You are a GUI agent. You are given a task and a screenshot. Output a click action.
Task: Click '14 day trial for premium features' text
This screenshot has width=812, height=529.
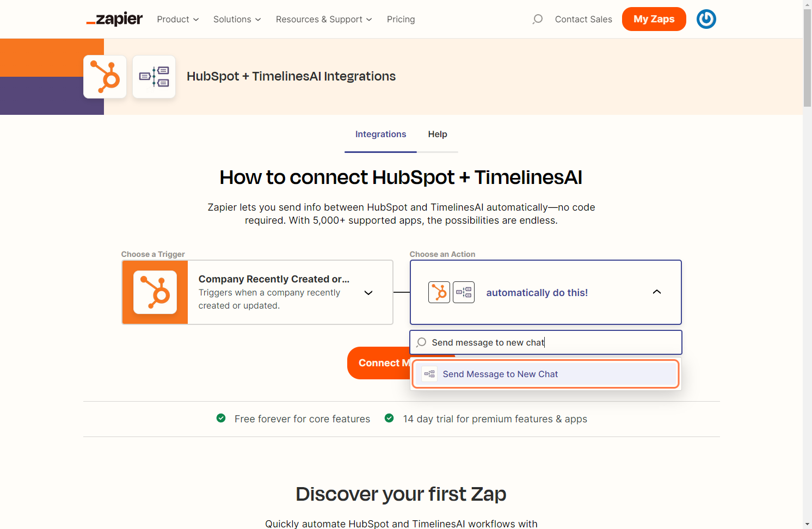tap(495, 419)
